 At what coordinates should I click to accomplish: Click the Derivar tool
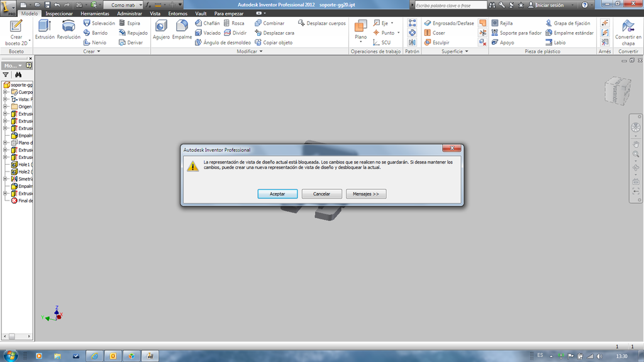(131, 42)
